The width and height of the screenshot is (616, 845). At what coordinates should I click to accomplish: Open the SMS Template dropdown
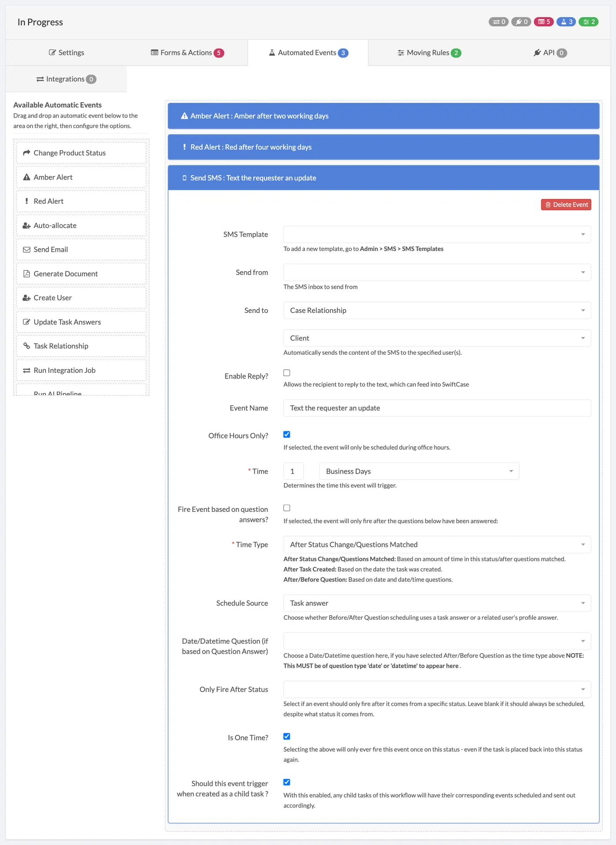pos(437,234)
